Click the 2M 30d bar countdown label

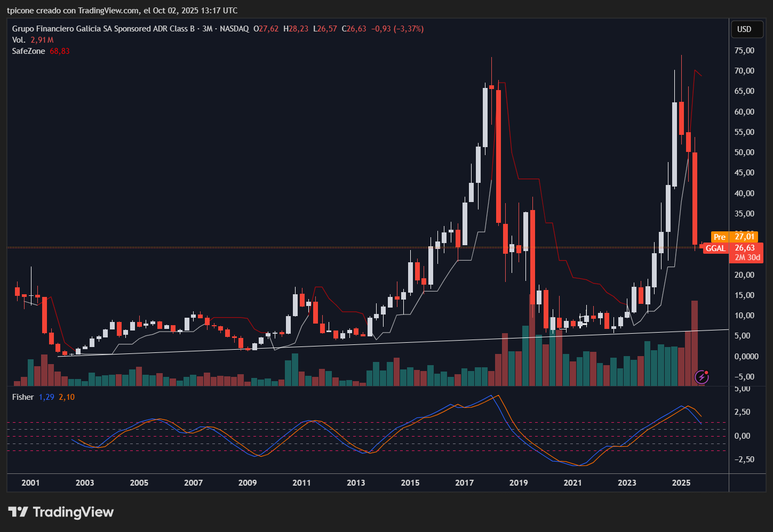(747, 257)
